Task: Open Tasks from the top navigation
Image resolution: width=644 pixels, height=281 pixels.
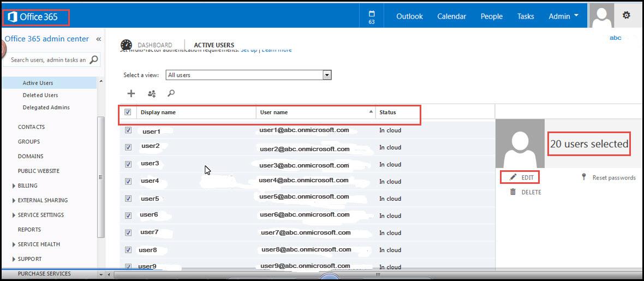Action: click(526, 16)
